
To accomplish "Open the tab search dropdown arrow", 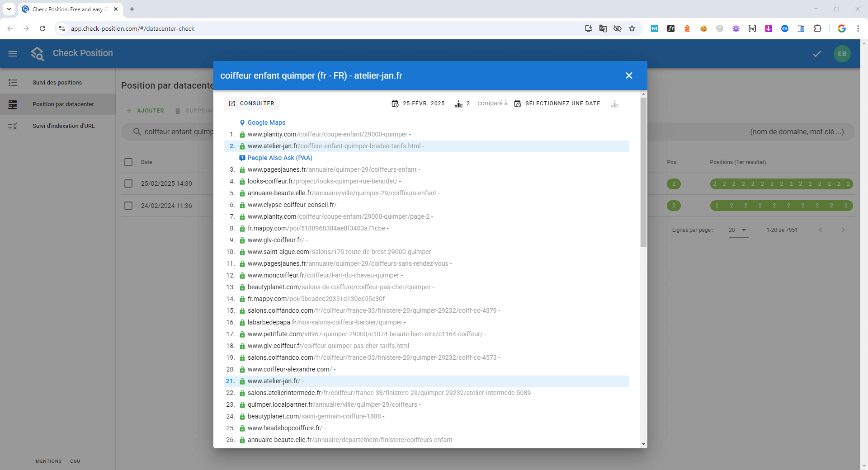I will point(9,9).
